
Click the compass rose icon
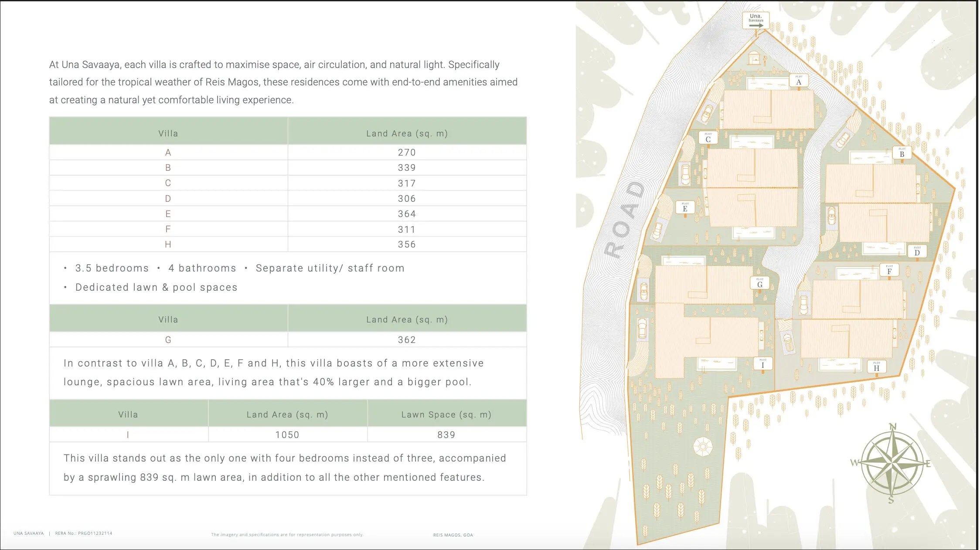click(x=891, y=463)
